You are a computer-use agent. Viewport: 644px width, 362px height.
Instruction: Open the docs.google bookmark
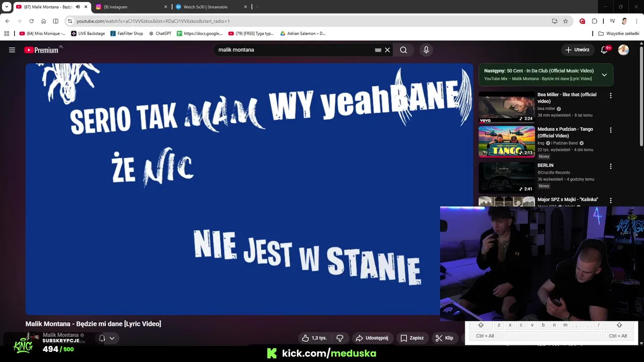point(199,34)
